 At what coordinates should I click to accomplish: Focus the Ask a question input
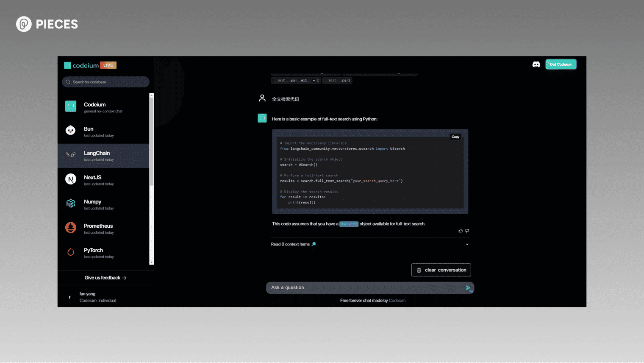point(370,288)
